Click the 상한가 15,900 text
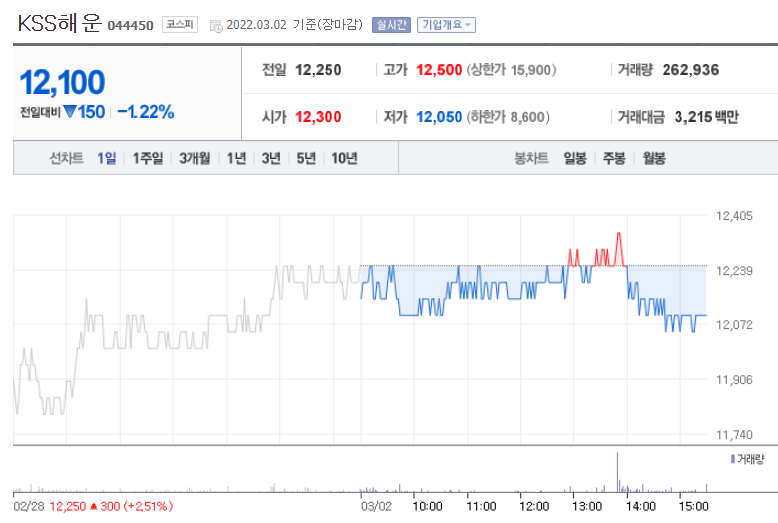Image resolution: width=778 pixels, height=523 pixels. coord(511,70)
